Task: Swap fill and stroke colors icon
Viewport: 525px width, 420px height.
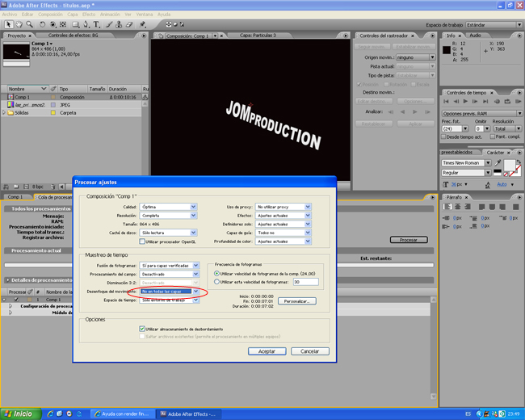Action: 519,162
